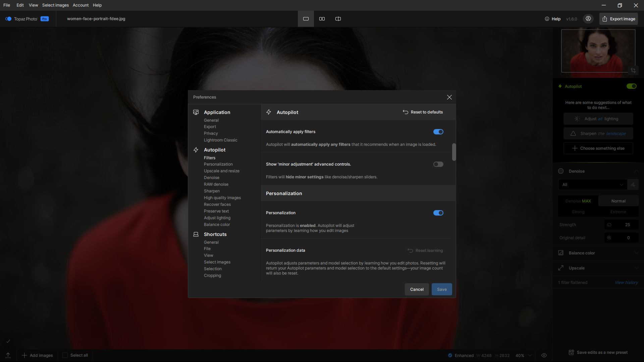This screenshot has height=362, width=644.
Task: Click the portrait preview thumbnail
Action: click(598, 51)
